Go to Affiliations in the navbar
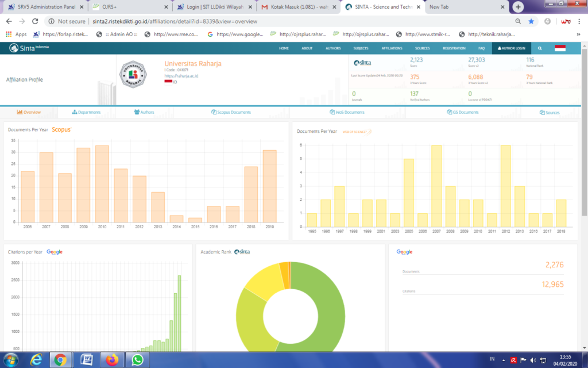This screenshot has width=588, height=368. (x=392, y=48)
